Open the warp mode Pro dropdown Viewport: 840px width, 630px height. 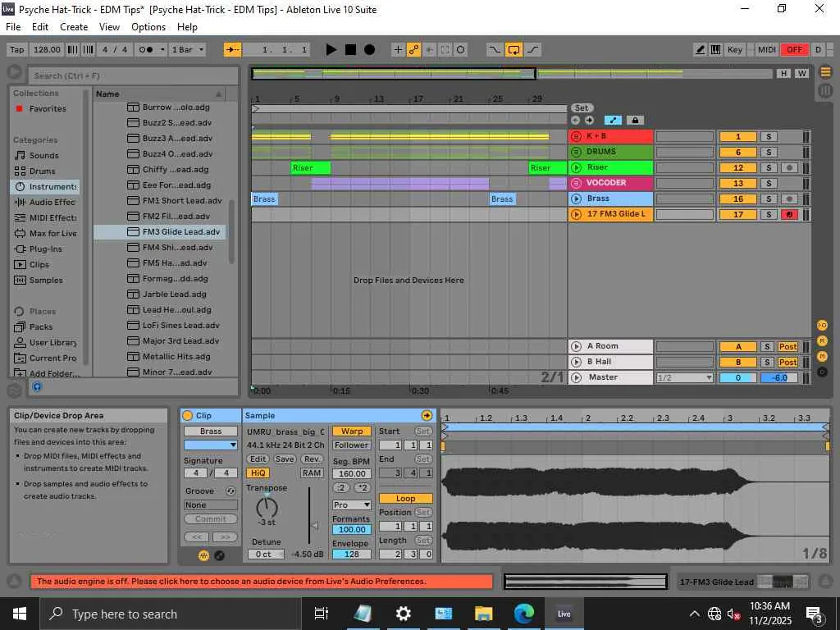coord(351,505)
